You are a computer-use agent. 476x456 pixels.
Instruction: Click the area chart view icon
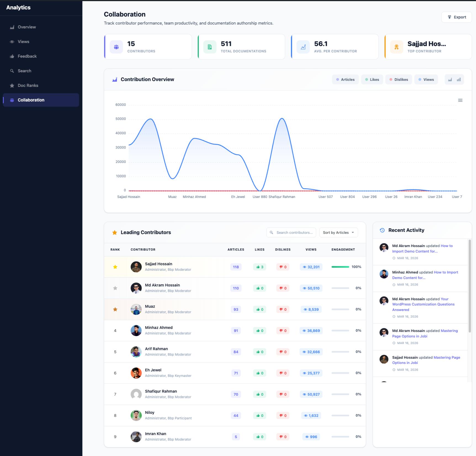[x=450, y=79]
